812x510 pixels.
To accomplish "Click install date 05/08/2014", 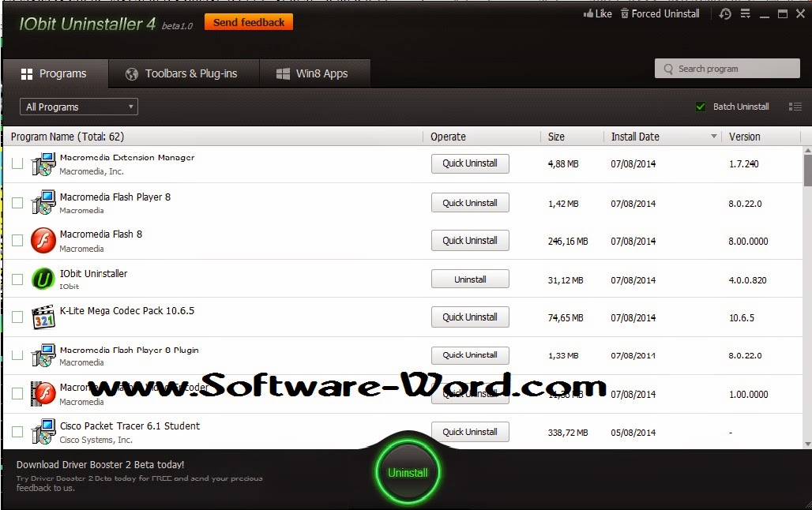I will point(633,433).
